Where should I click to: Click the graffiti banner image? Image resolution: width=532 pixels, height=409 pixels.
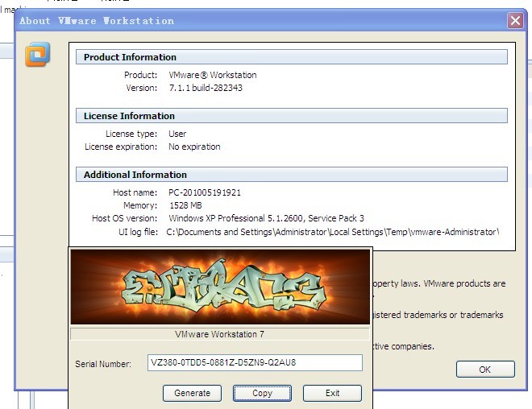(220, 287)
